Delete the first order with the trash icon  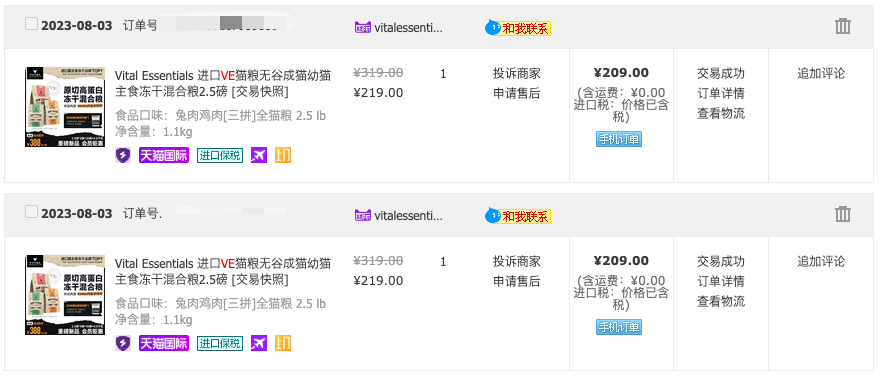coord(842,26)
